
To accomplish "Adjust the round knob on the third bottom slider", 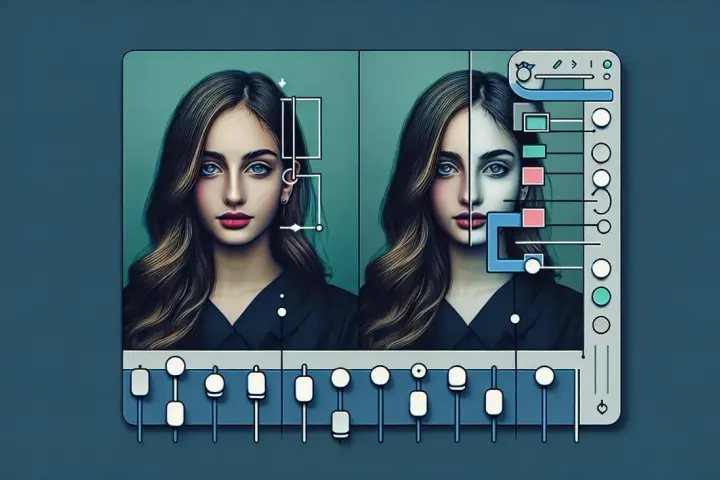I will point(214,384).
